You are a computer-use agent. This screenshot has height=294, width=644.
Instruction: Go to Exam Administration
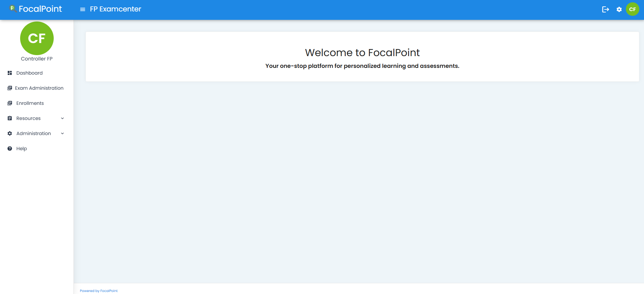pyautogui.click(x=39, y=88)
